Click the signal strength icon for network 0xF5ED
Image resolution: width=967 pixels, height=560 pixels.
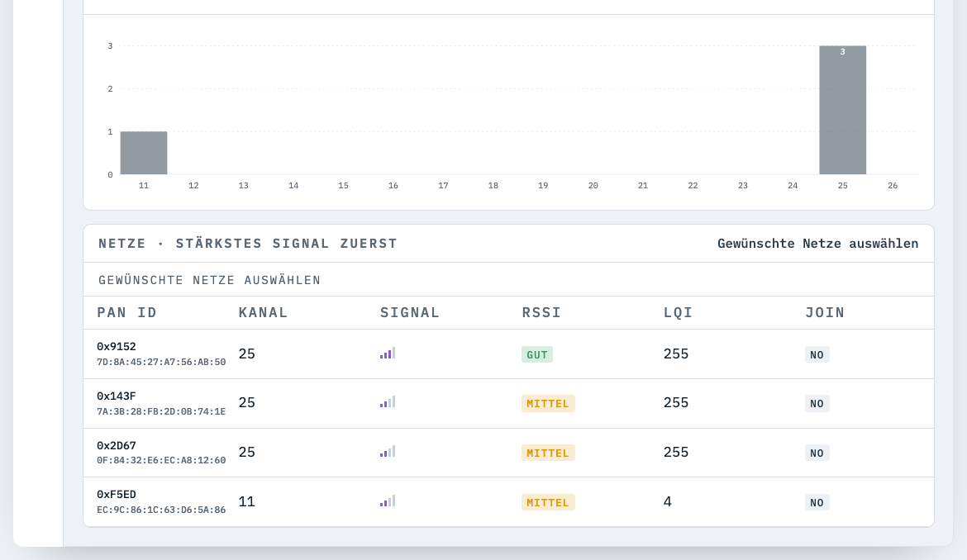[387, 502]
